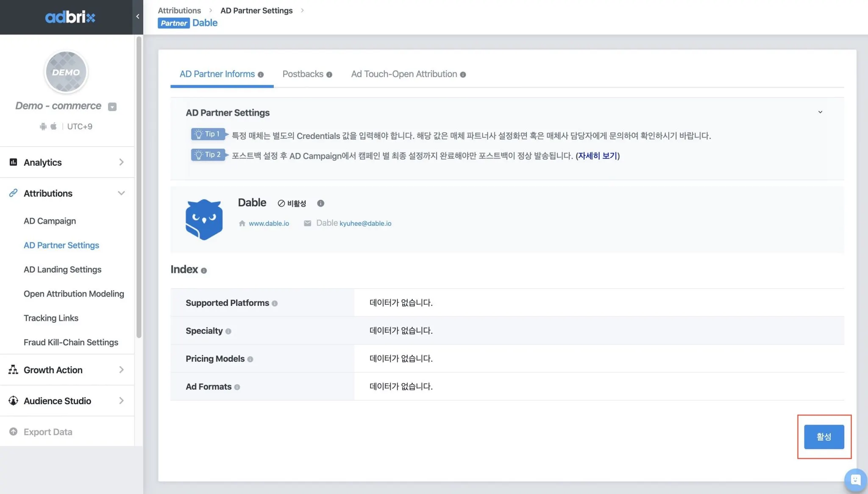Switch to the Postbacks tab
Image resolution: width=868 pixels, height=494 pixels.
(303, 74)
